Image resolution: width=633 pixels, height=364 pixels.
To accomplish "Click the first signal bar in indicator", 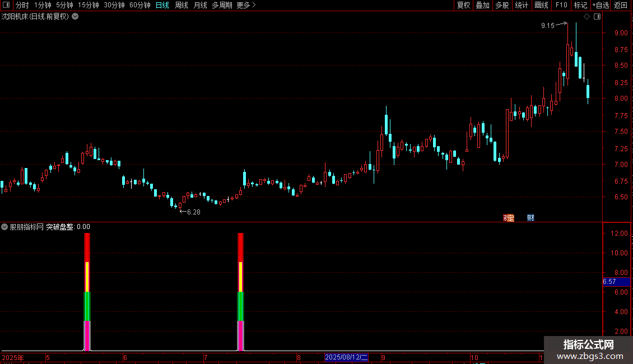I will point(87,292).
